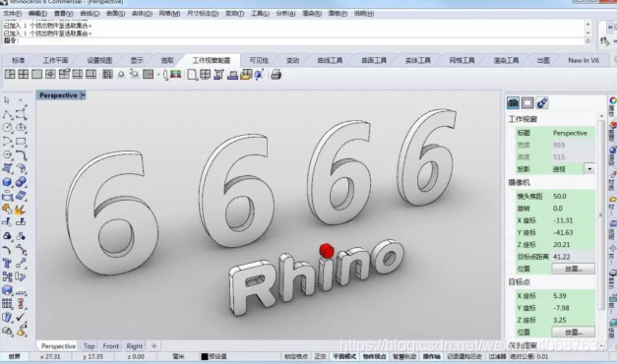Pick the control point Curve tool

(21, 114)
